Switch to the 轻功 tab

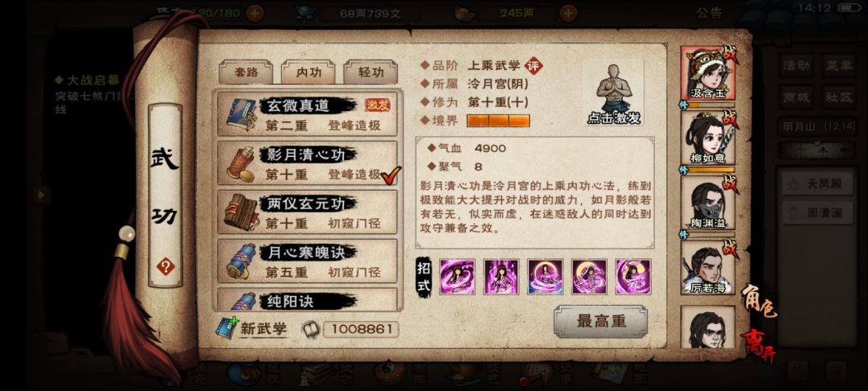point(371,72)
